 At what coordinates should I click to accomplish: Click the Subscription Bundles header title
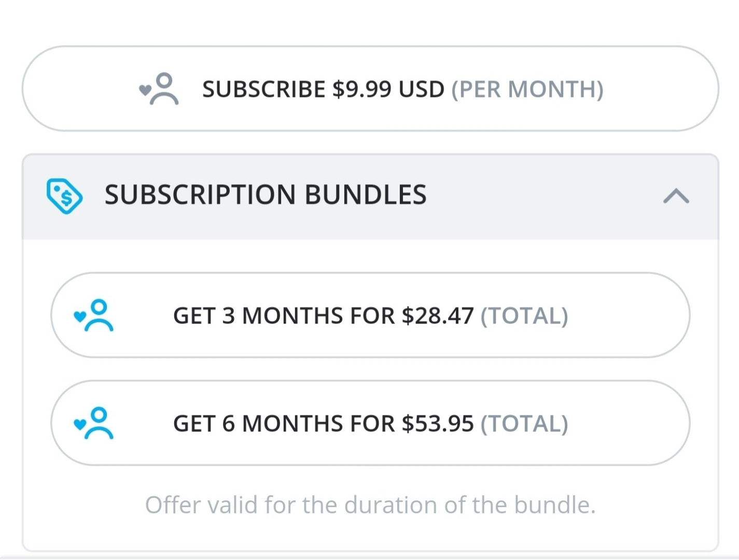coord(265,195)
